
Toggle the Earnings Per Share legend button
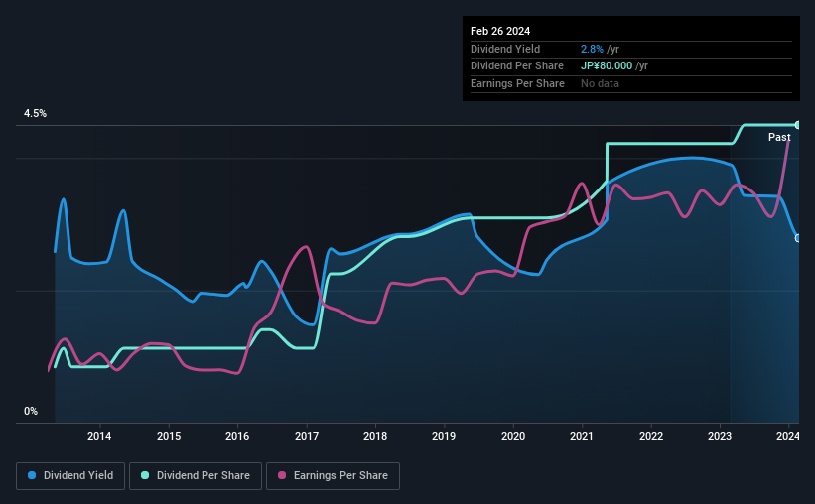pyautogui.click(x=333, y=476)
